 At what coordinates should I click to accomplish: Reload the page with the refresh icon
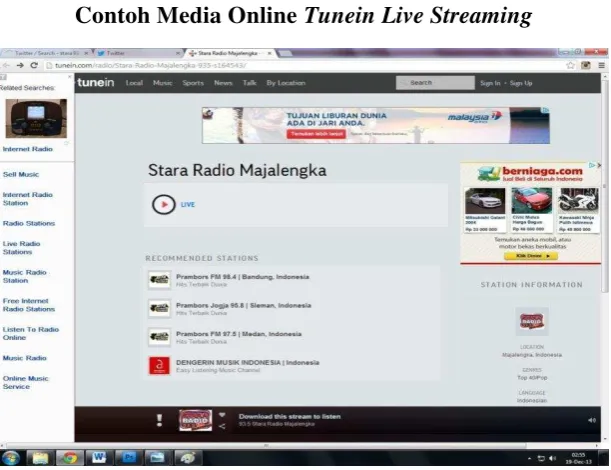point(34,65)
